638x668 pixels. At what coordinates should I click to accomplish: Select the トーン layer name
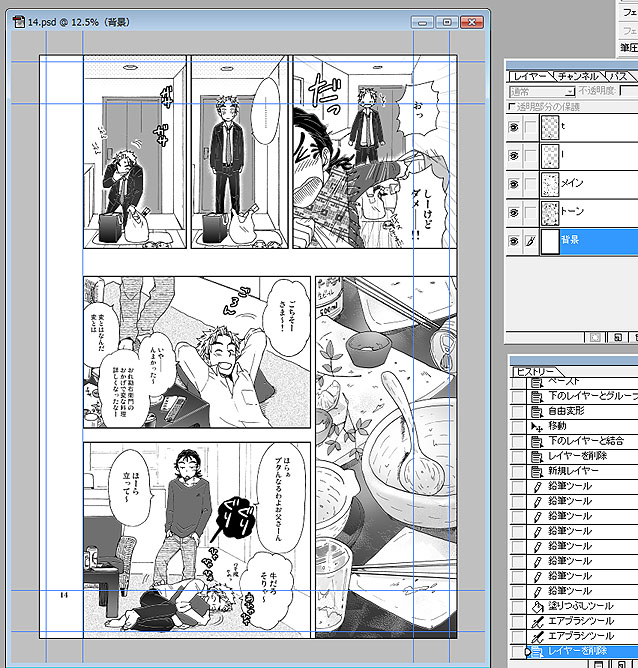tap(572, 211)
